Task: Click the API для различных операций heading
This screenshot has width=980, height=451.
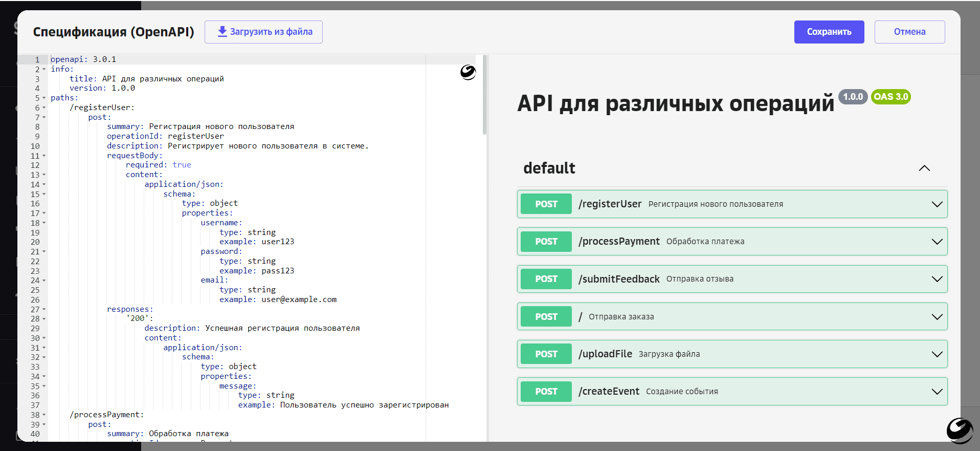Action: (x=676, y=103)
